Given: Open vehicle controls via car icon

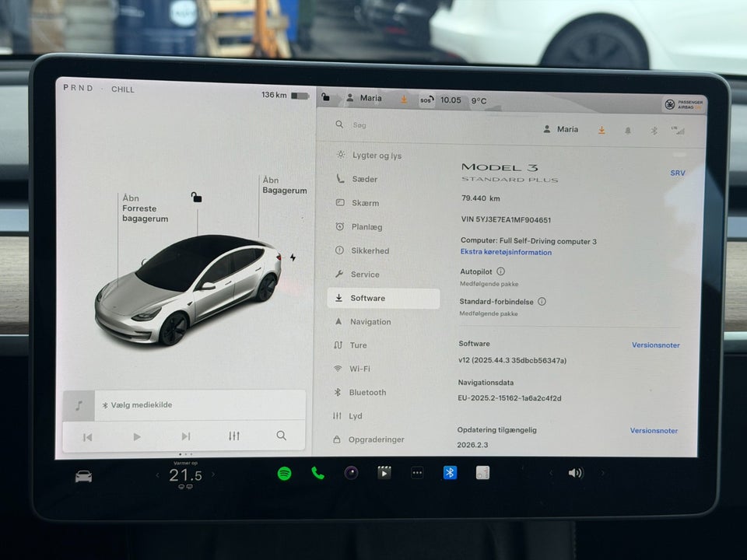Looking at the screenshot, I should (x=82, y=474).
